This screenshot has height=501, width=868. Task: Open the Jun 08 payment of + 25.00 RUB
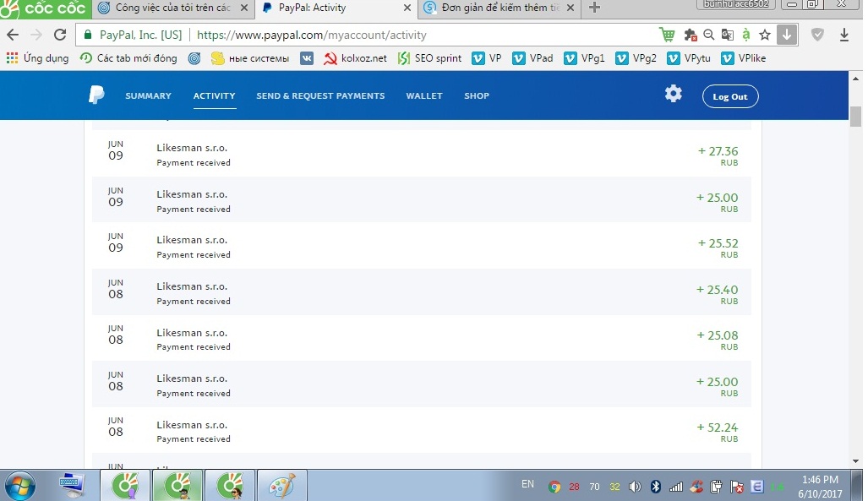pyautogui.click(x=421, y=384)
